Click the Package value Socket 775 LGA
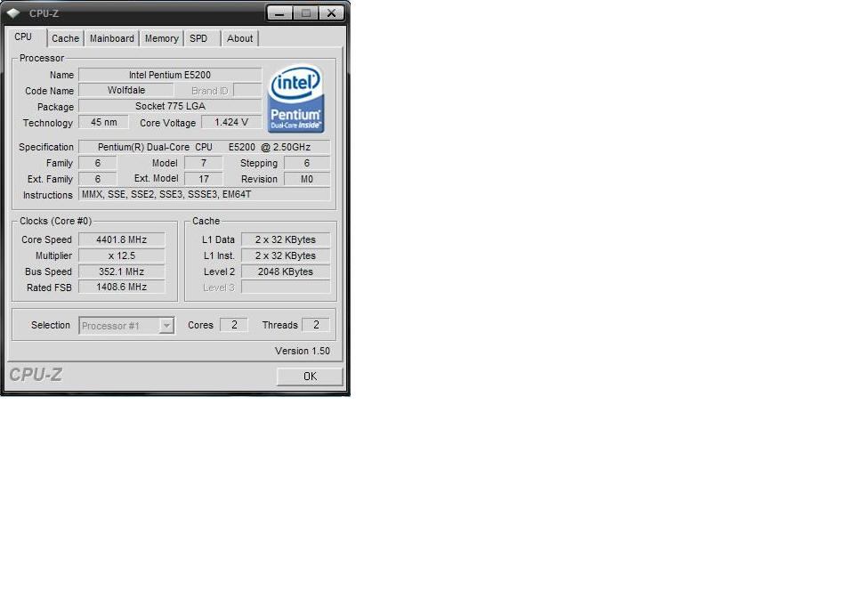The image size is (849, 616). (x=170, y=106)
